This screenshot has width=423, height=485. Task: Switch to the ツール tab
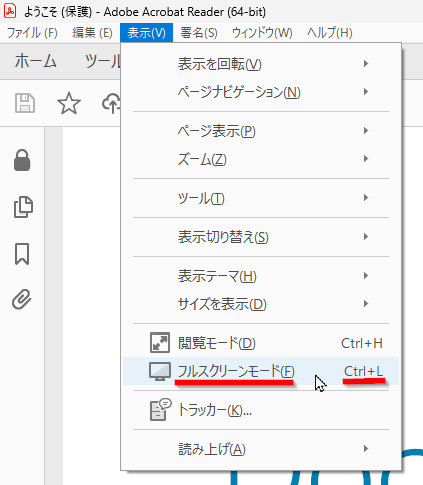pyautogui.click(x=103, y=61)
